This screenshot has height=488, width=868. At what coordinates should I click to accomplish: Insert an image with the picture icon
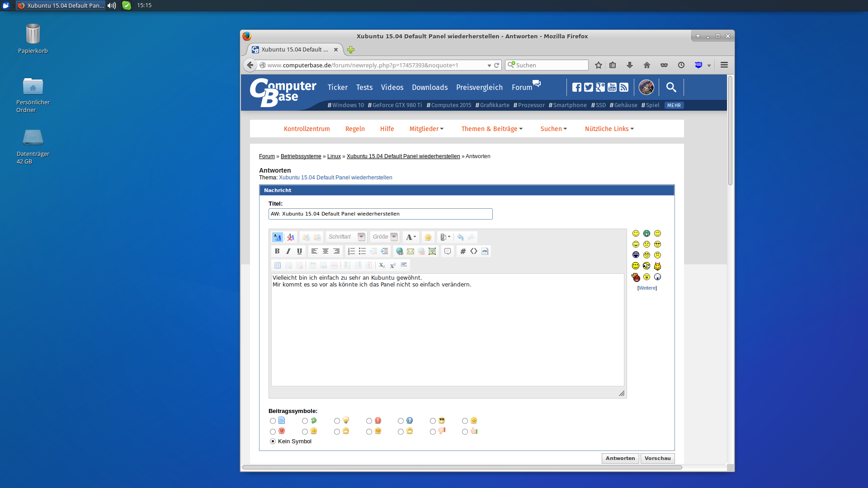click(432, 251)
